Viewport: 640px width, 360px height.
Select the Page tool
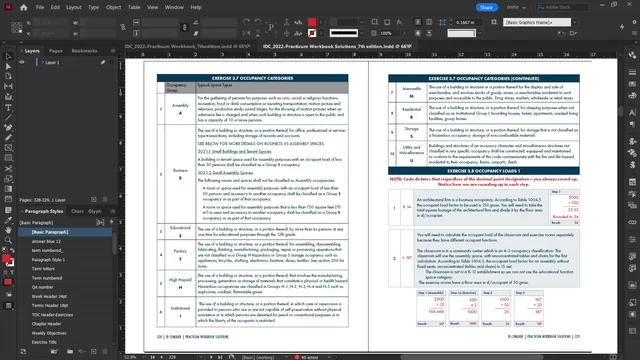tap(8, 76)
